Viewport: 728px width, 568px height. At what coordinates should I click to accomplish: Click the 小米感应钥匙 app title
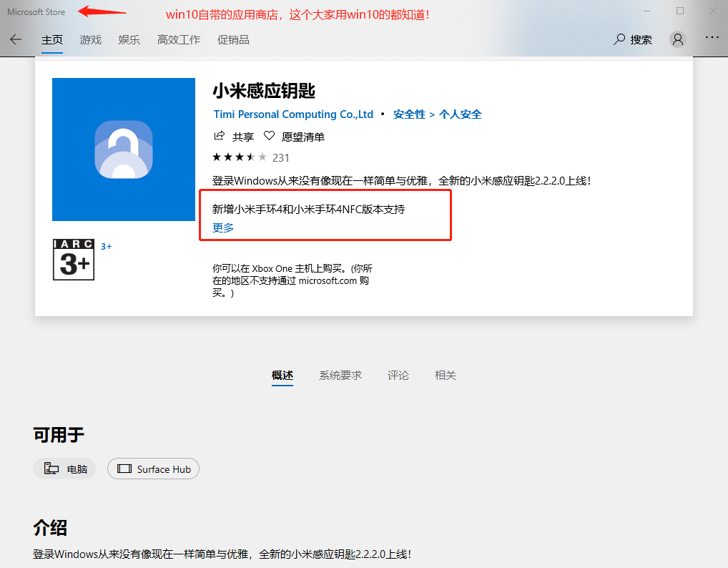[264, 91]
